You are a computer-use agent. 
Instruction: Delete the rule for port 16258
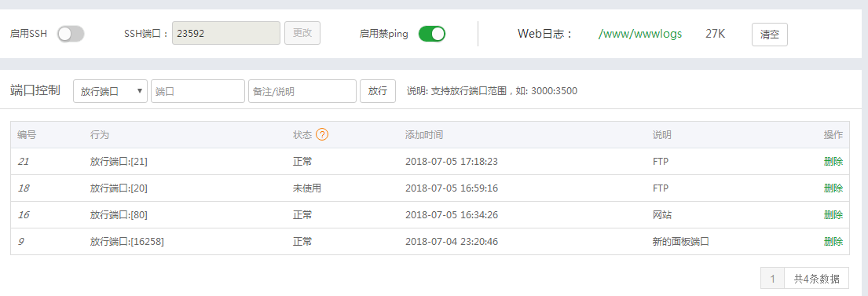(x=833, y=241)
